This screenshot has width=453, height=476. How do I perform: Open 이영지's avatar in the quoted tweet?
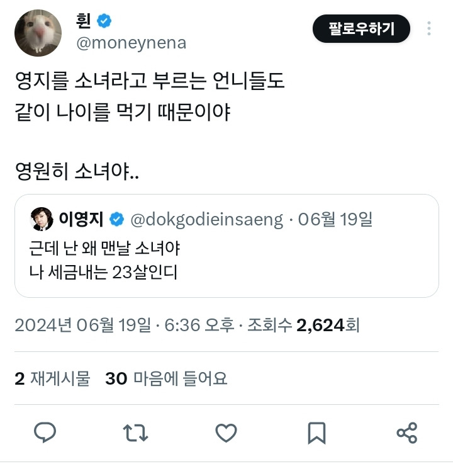(42, 219)
